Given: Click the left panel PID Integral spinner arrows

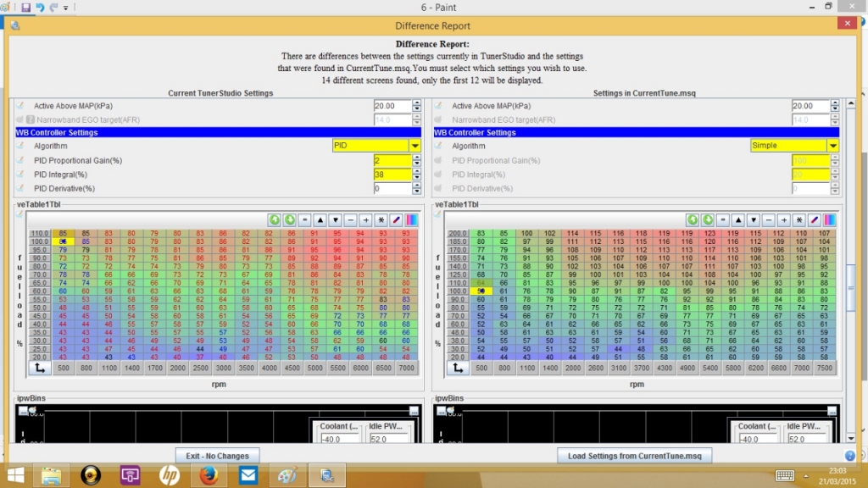Looking at the screenshot, I should pyautogui.click(x=417, y=175).
